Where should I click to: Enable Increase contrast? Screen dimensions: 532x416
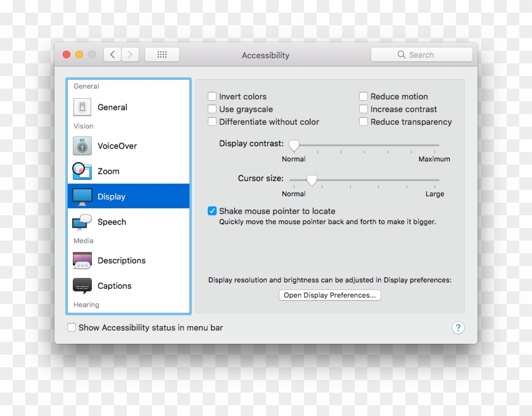coord(364,109)
